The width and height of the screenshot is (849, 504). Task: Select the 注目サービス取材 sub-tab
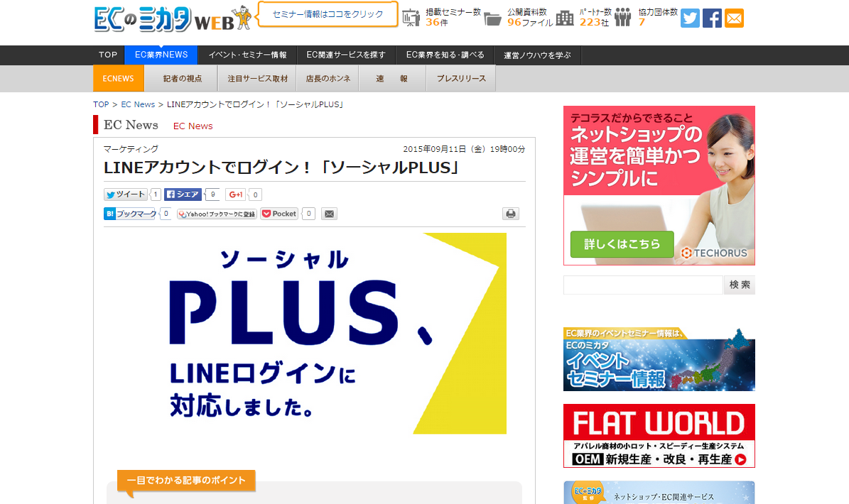pos(258,78)
